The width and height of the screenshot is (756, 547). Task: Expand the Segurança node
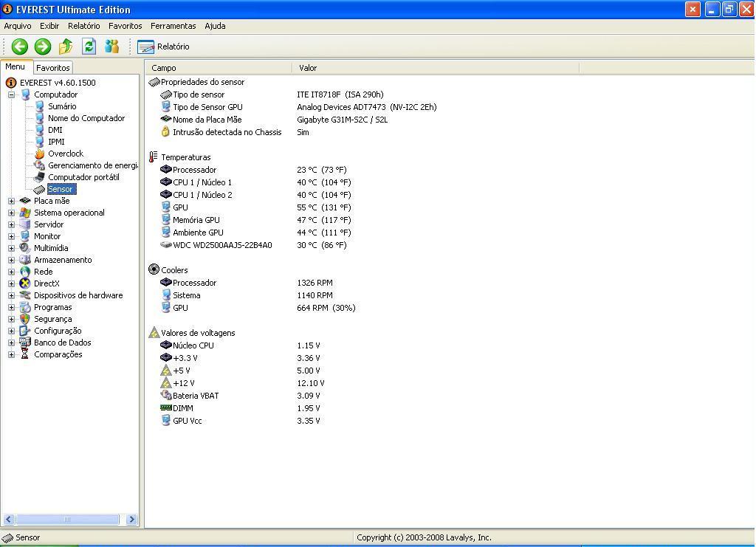click(x=11, y=319)
